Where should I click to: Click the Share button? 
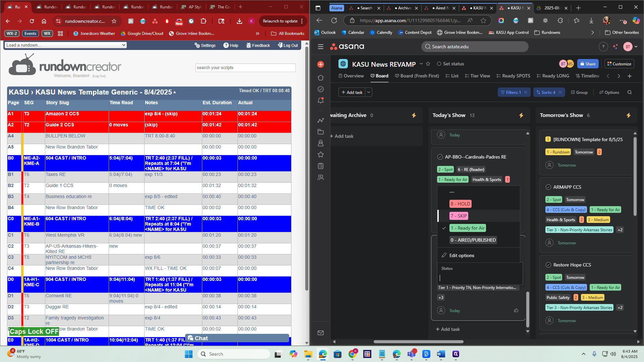pyautogui.click(x=588, y=64)
